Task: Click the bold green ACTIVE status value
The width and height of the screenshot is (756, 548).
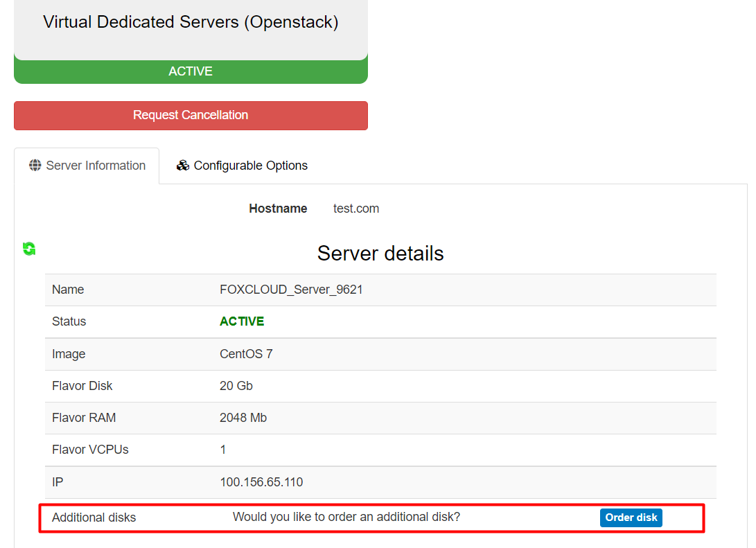Action: (x=242, y=321)
